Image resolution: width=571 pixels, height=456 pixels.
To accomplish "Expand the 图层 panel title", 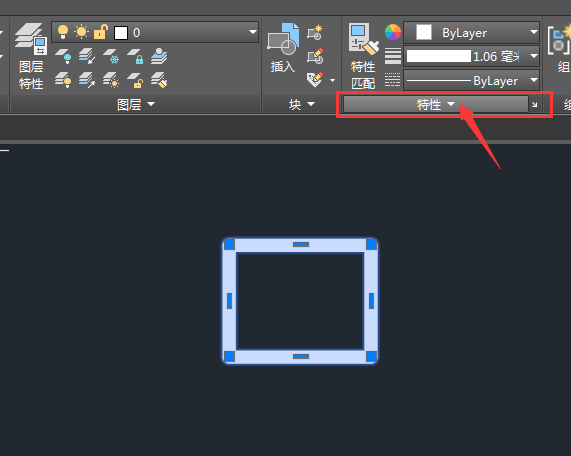I will (x=136, y=105).
